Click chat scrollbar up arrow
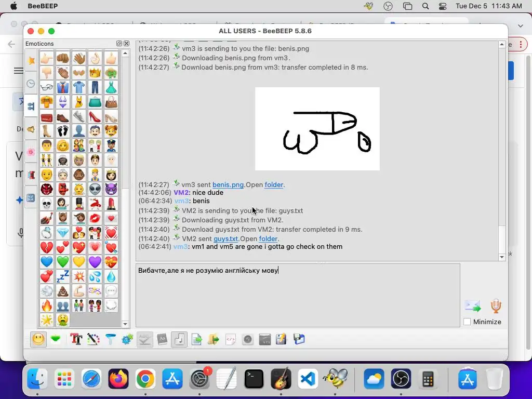532x399 pixels. coord(502,45)
